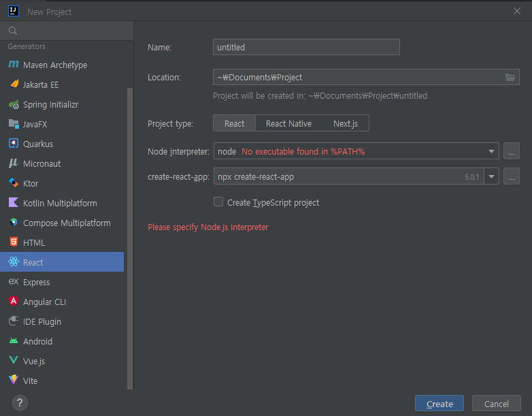Switch project type to React
Viewport: 532px width, 416px height.
234,123
